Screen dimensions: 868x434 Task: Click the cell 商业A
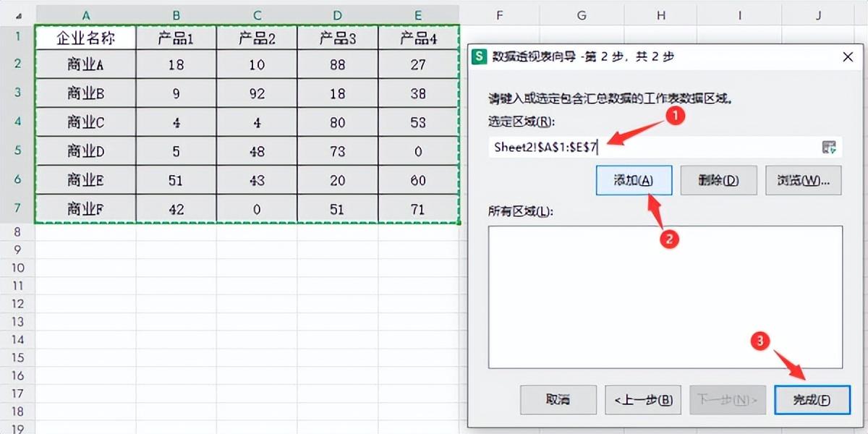point(86,64)
